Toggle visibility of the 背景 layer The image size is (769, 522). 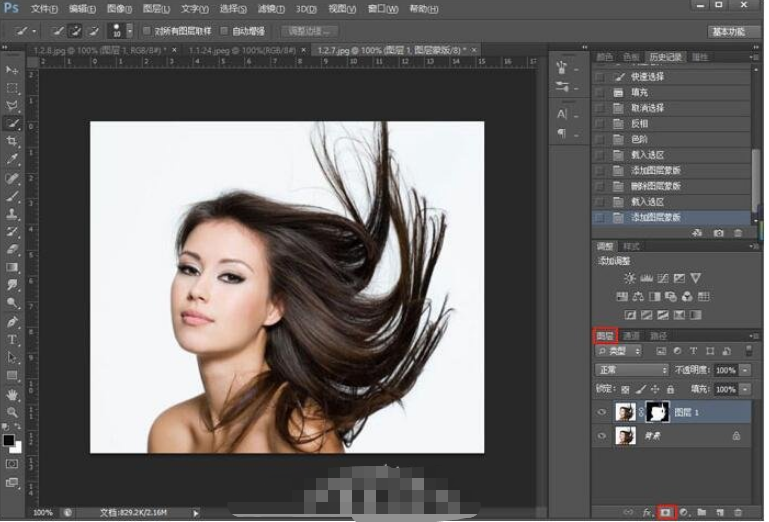click(x=602, y=436)
